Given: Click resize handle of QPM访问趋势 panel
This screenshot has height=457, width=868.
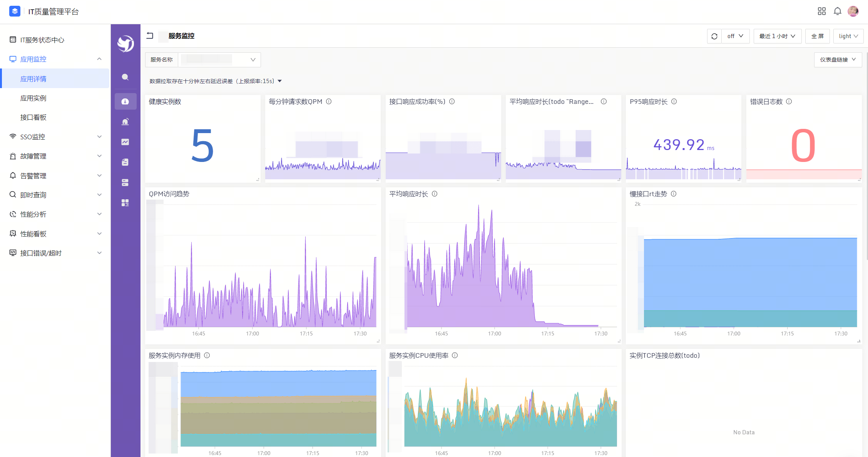Looking at the screenshot, I should tap(378, 341).
